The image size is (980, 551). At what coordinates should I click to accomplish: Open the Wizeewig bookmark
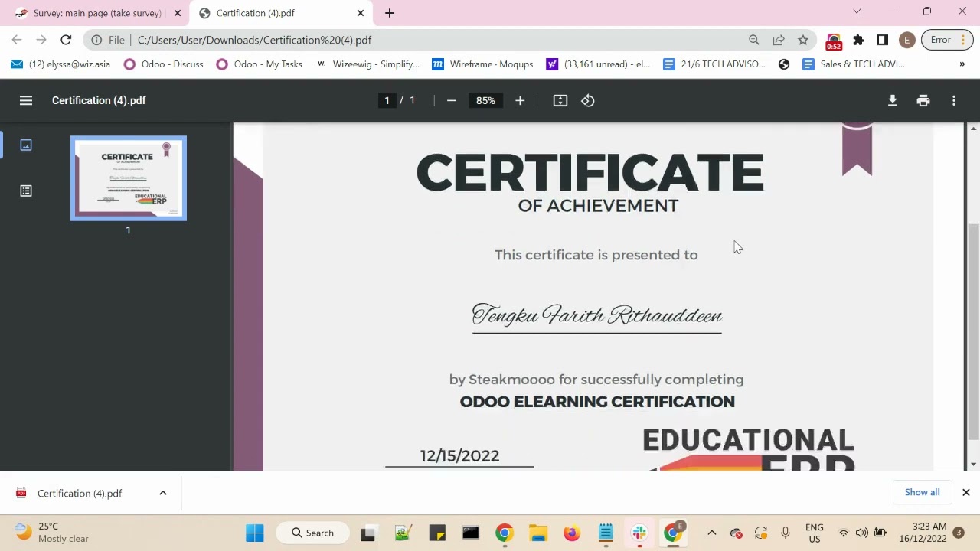[x=367, y=64]
